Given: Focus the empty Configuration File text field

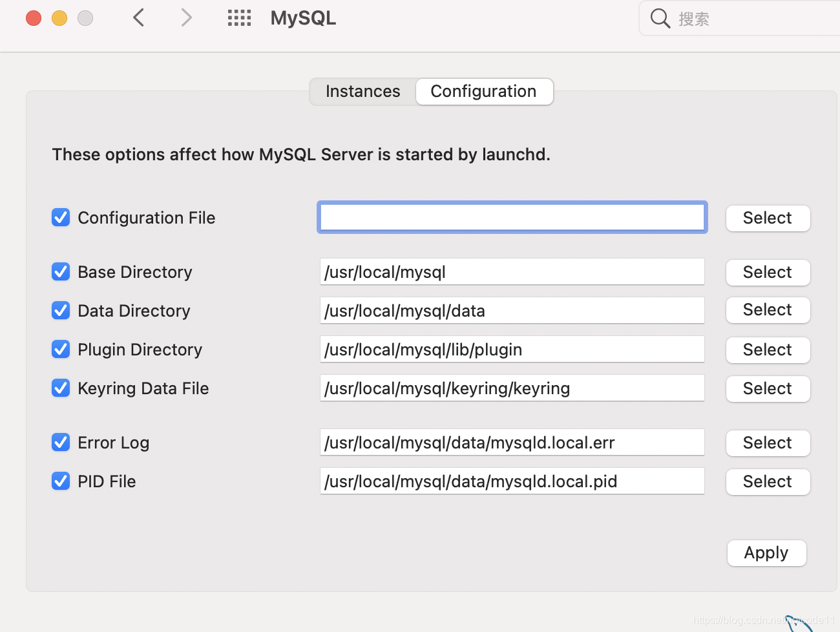Looking at the screenshot, I should tap(512, 217).
